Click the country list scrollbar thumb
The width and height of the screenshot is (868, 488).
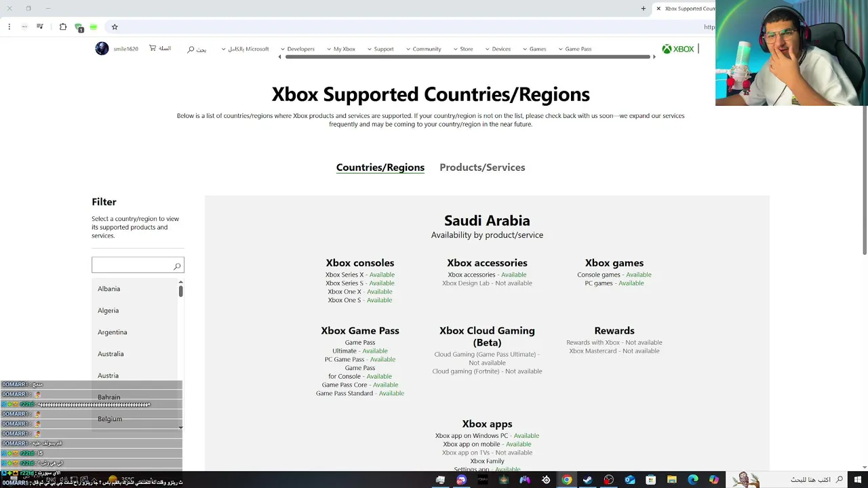pos(181,291)
